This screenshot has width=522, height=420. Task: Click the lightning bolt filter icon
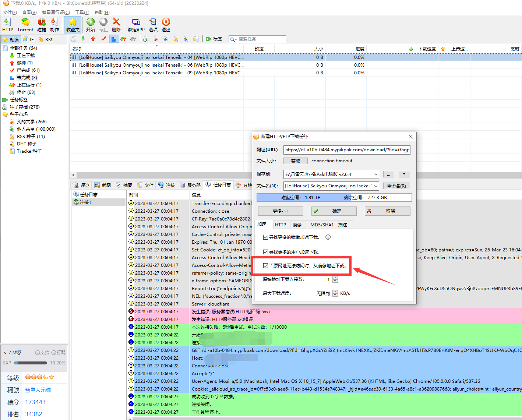[186, 39]
